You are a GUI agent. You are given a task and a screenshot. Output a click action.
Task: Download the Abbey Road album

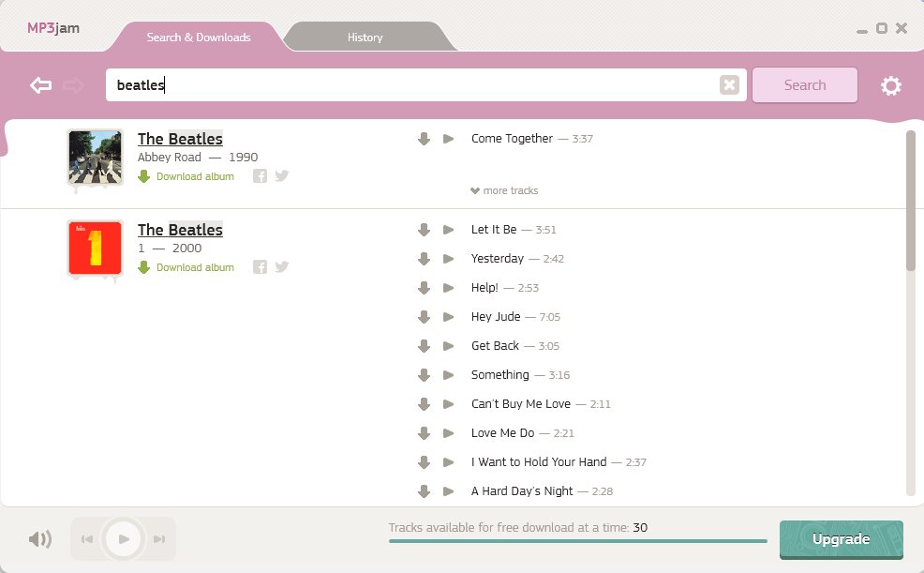click(x=186, y=176)
